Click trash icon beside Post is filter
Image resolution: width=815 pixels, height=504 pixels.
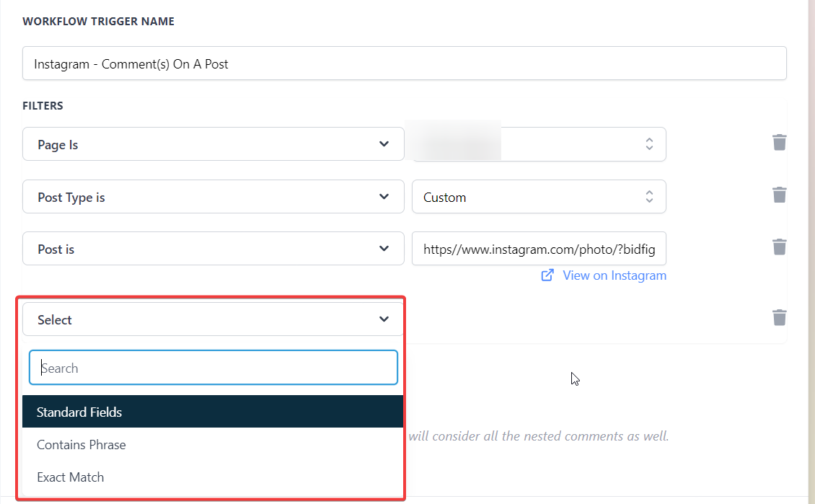pyautogui.click(x=779, y=248)
